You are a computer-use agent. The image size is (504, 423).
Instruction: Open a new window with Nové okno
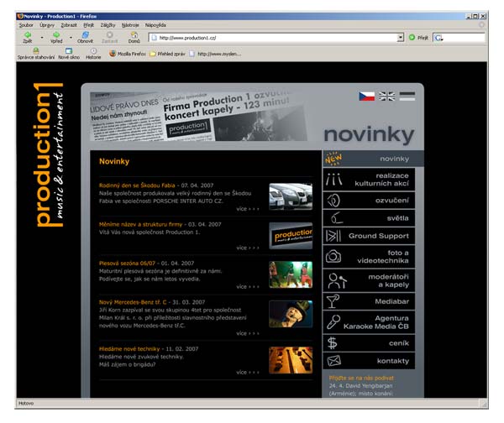pyautogui.click(x=69, y=54)
